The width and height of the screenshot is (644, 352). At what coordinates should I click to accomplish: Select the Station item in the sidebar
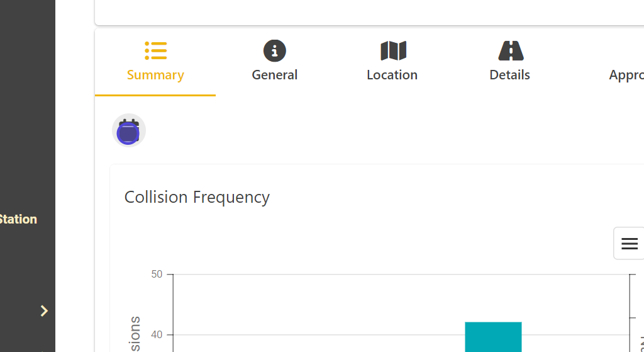(18, 219)
